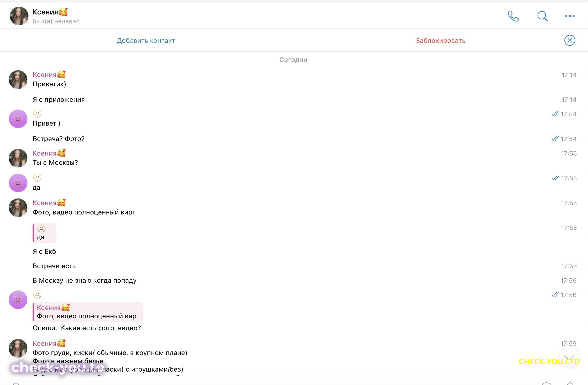Click the 17:59 timestamp
Image resolution: width=588 pixels, height=385 pixels.
tap(568, 344)
